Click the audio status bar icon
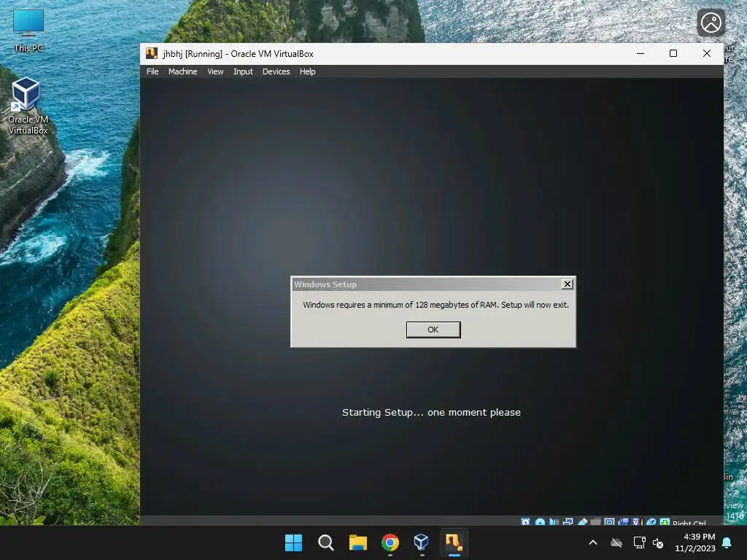 [554, 522]
